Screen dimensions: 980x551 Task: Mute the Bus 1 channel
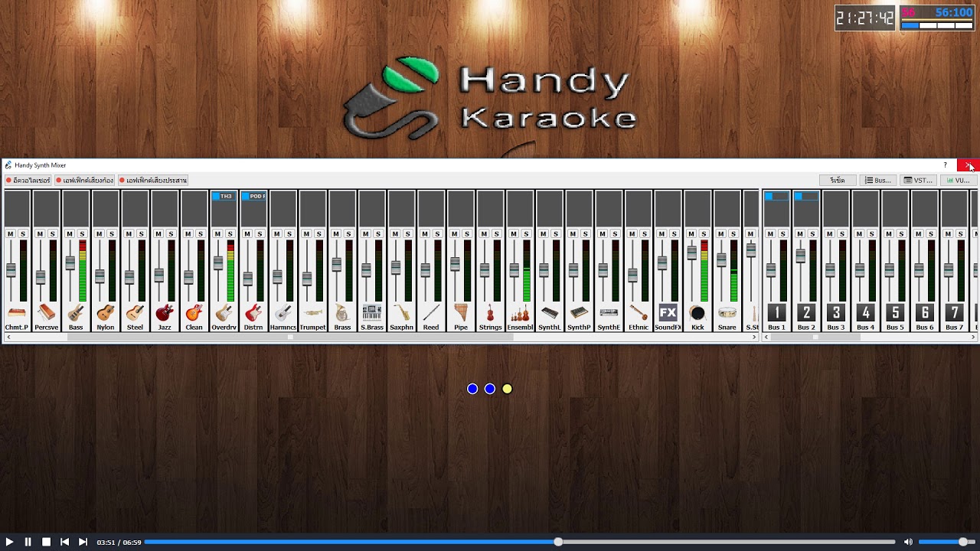click(770, 233)
